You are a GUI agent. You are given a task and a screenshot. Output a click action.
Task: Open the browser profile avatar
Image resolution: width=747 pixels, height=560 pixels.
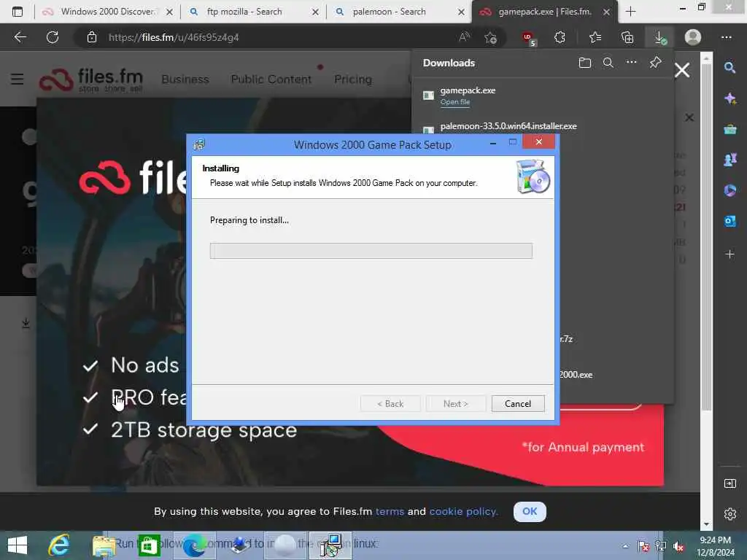click(693, 37)
